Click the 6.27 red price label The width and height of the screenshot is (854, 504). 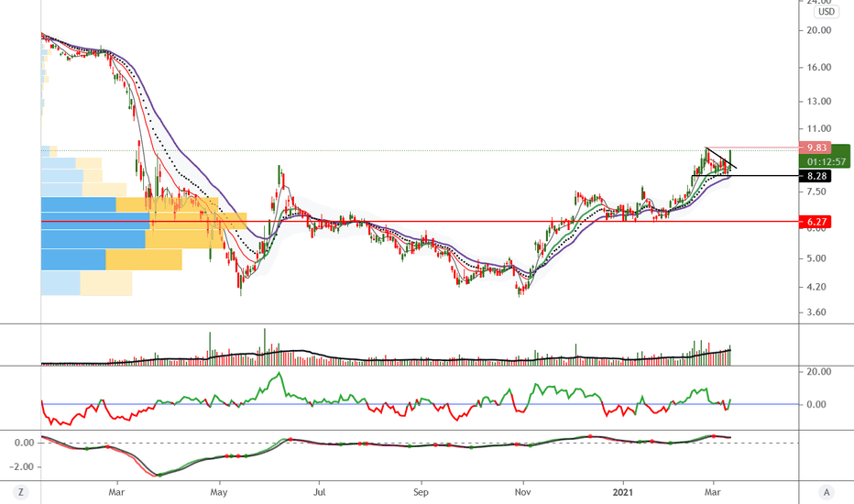coord(816,222)
